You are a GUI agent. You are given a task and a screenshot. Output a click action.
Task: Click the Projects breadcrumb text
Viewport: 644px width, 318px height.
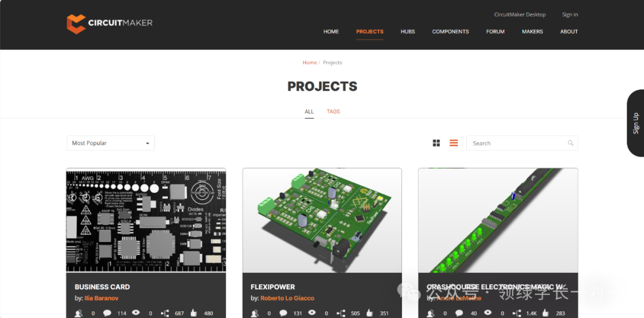click(x=332, y=63)
